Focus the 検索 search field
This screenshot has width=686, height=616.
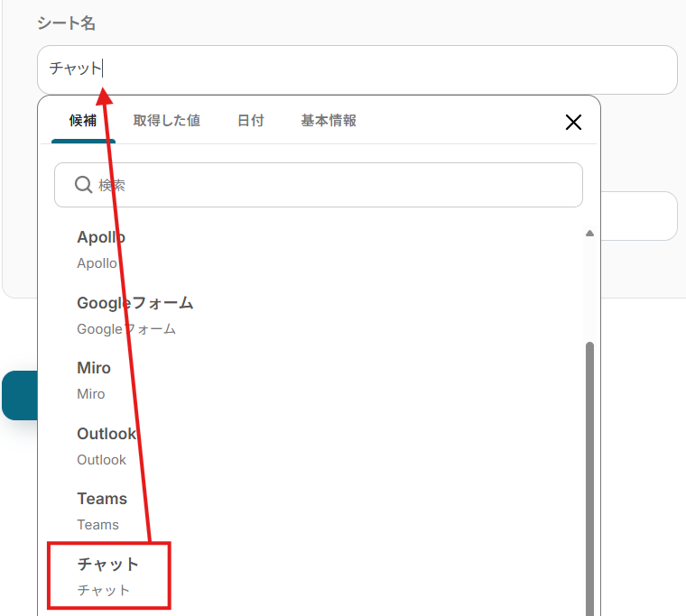pos(334,185)
